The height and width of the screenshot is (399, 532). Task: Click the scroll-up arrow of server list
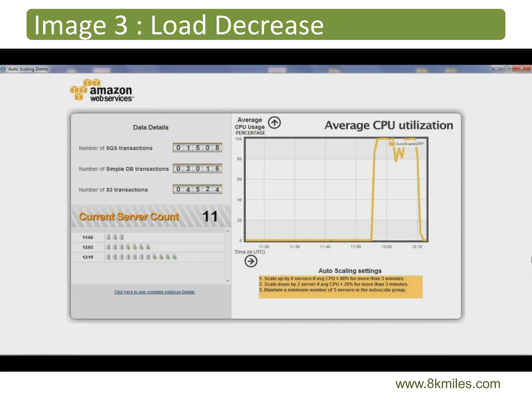click(x=228, y=231)
